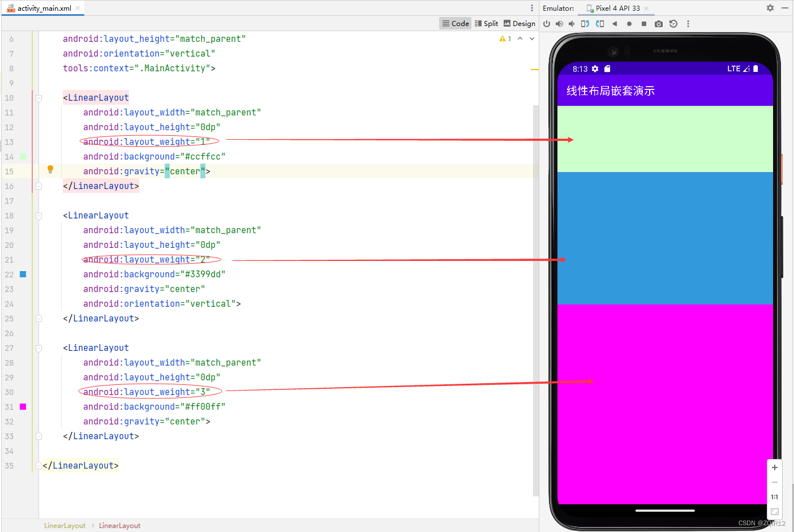The image size is (794, 532).
Task: Fit emulator display to window
Action: click(775, 512)
